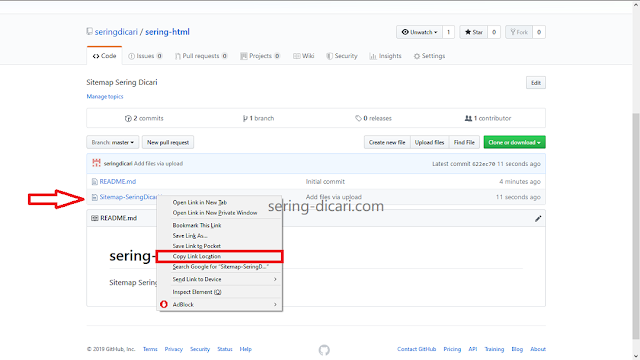Screen dimensions: 640x360
Task: Open the Projects tab
Action: pyautogui.click(x=260, y=56)
